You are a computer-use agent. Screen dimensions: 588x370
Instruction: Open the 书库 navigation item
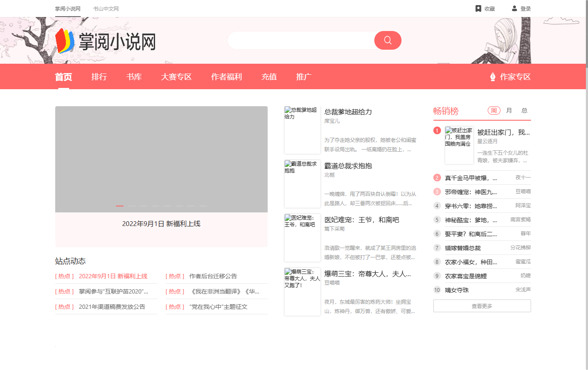tap(134, 77)
